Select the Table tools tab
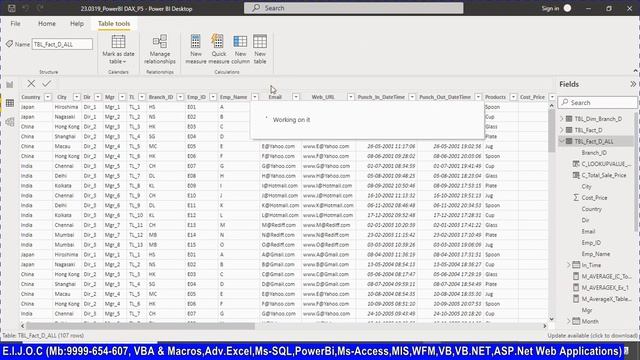This screenshot has height=360, width=640. [x=114, y=24]
